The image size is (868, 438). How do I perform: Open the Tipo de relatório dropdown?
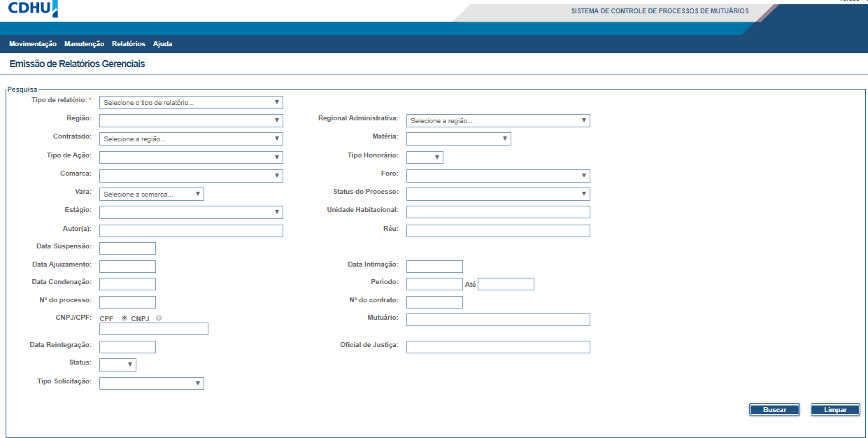(x=191, y=102)
